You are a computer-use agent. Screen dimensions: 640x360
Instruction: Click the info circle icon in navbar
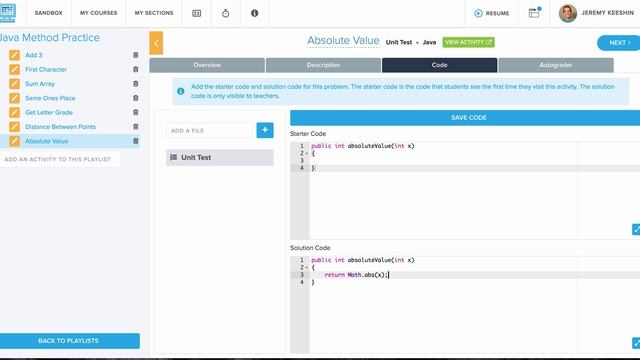[254, 13]
